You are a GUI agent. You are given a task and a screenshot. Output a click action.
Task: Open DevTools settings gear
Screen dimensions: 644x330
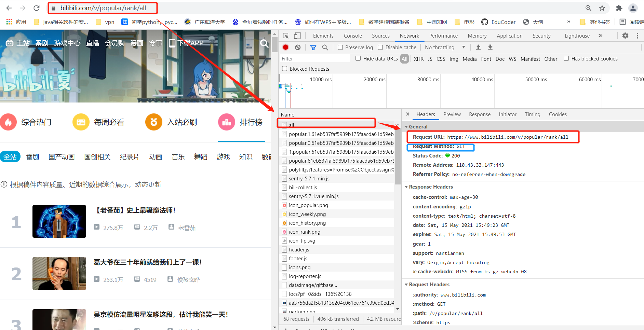click(625, 36)
